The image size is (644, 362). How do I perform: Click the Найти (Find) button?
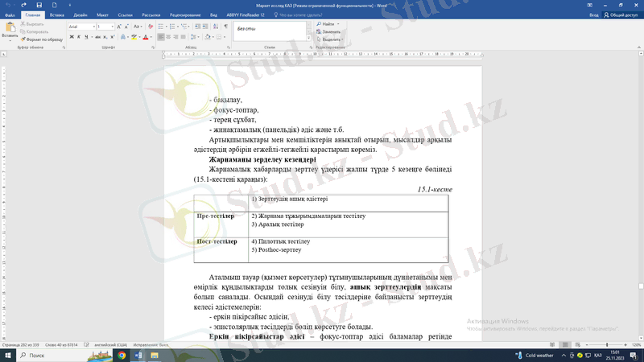[x=326, y=24]
